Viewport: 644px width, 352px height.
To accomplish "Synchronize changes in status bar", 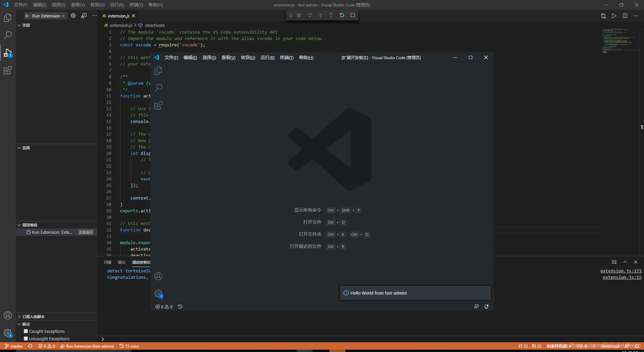I will (x=31, y=346).
